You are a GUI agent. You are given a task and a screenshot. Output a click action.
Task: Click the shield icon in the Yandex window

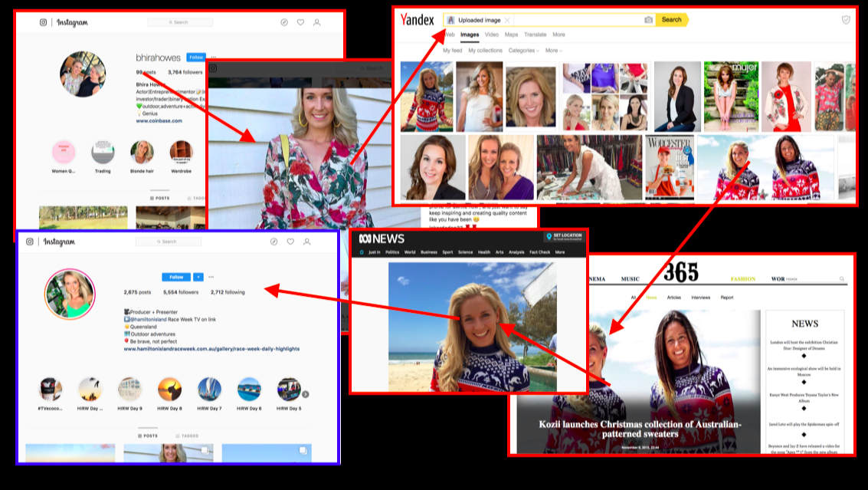[x=846, y=20]
